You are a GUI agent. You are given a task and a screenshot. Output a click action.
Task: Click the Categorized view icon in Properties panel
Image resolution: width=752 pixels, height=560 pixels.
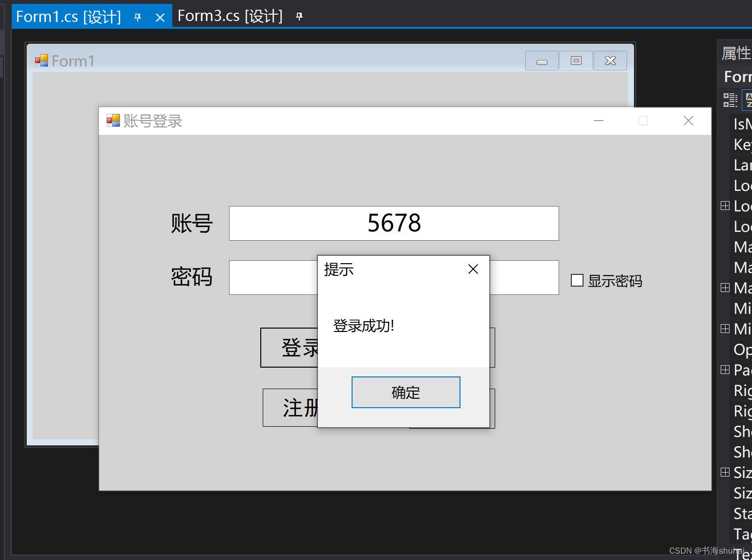(730, 100)
